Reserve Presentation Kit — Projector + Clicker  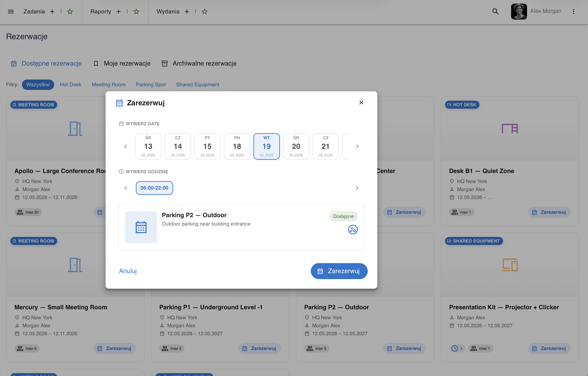click(549, 348)
